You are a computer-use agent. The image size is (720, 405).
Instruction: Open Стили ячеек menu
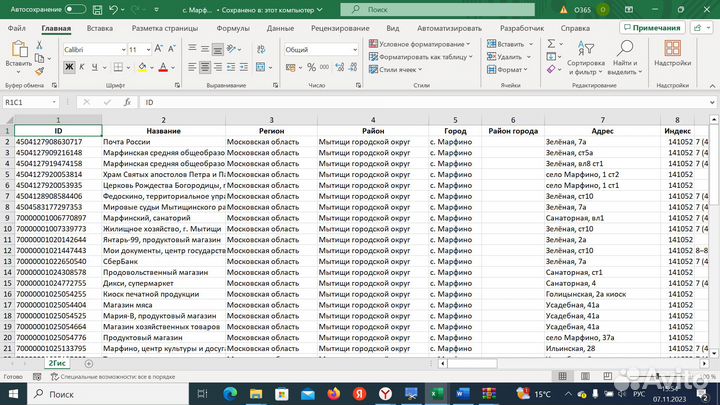tap(395, 69)
